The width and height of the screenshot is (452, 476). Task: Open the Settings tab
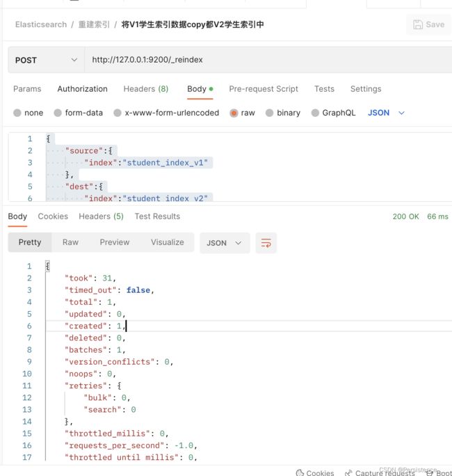(366, 89)
